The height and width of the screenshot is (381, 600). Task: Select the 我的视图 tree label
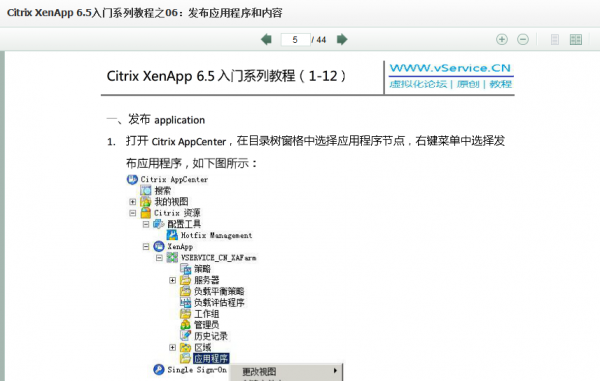(171, 202)
